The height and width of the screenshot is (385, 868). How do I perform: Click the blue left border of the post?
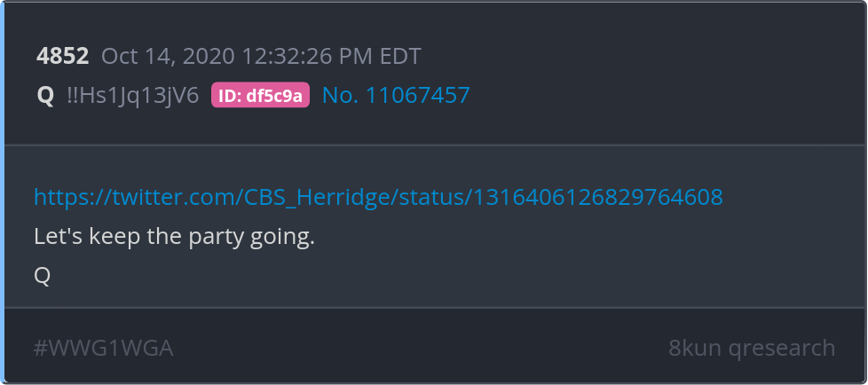(x=2, y=192)
